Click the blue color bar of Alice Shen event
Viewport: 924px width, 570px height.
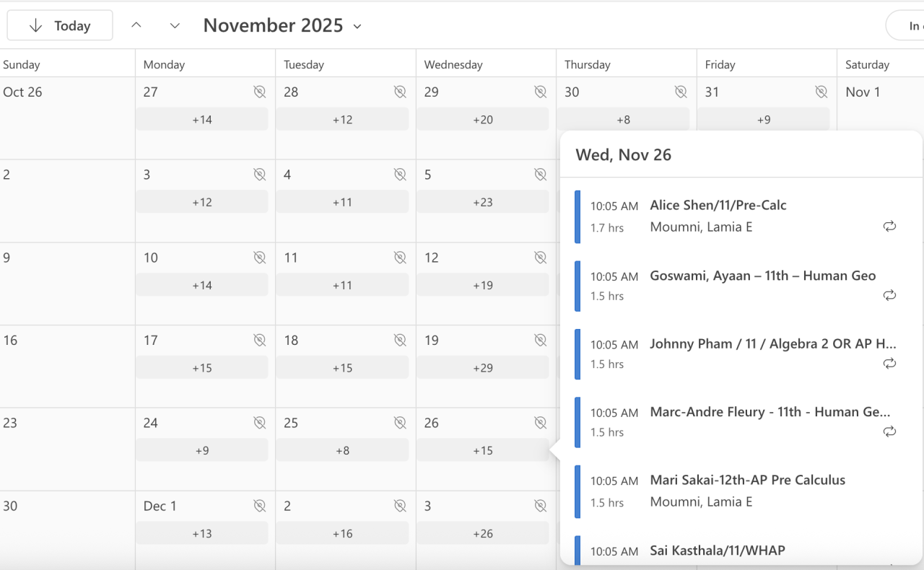(577, 216)
